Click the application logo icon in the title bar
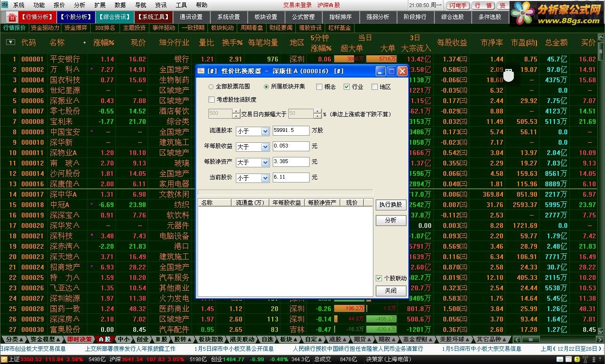 pos(4,5)
